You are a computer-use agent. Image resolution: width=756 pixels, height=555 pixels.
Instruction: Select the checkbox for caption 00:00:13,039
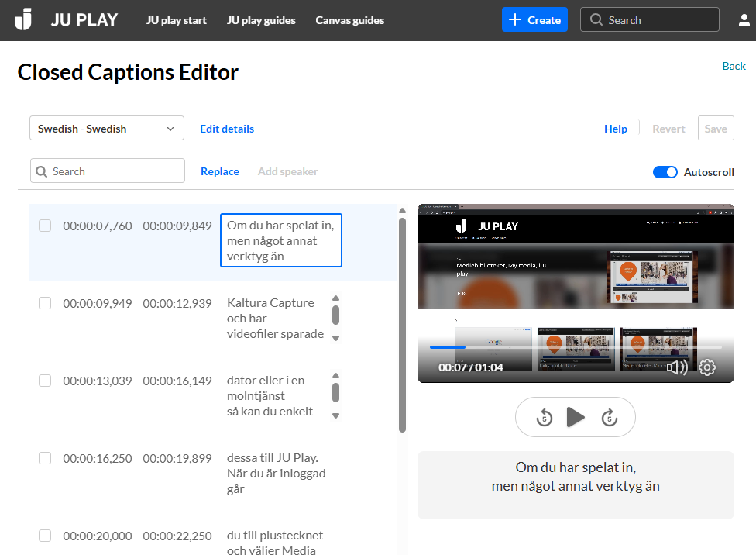pyautogui.click(x=45, y=381)
